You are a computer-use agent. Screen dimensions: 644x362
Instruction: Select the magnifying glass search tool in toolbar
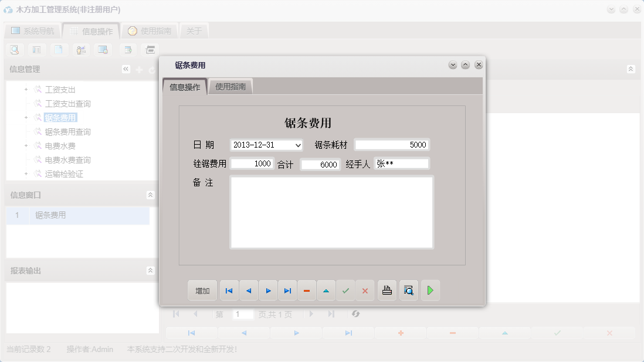(x=13, y=49)
